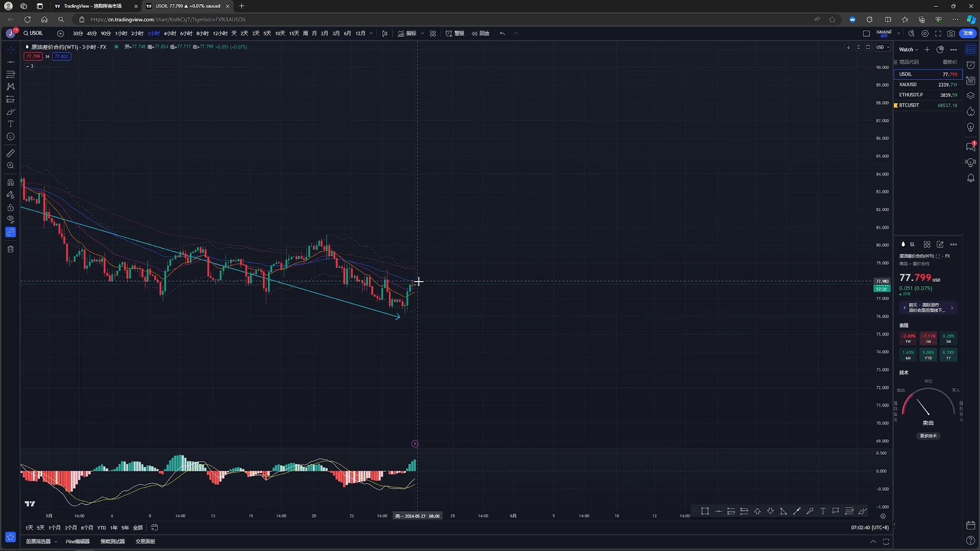
Task: Select ETHUSDT.P in the watchlist
Action: coord(928,95)
